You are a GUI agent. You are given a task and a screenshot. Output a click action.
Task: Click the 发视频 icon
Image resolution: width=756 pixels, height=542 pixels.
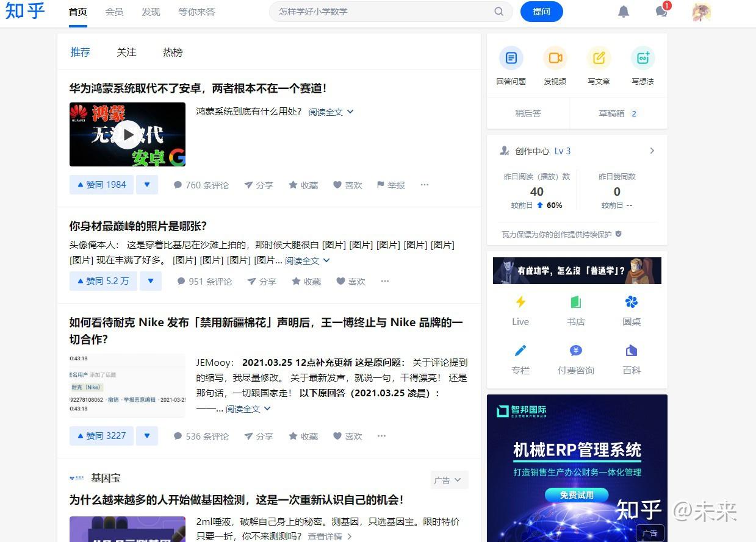point(555,59)
